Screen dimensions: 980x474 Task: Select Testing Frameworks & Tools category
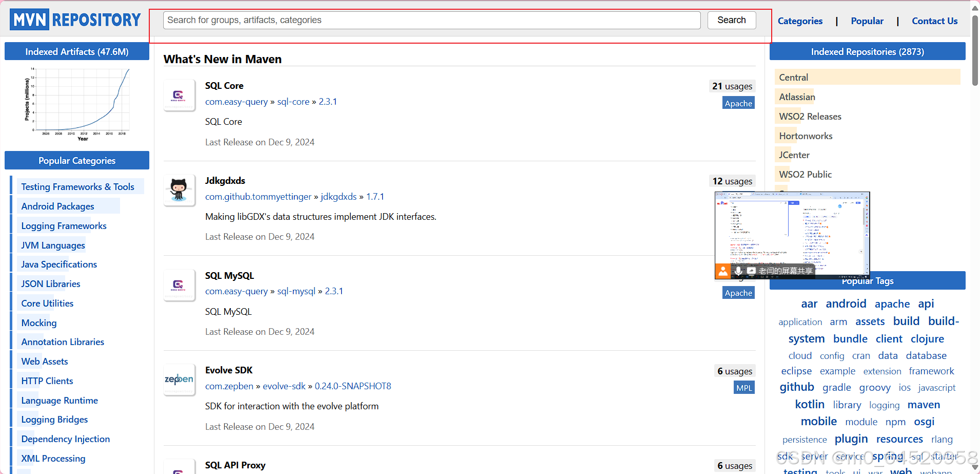click(77, 187)
